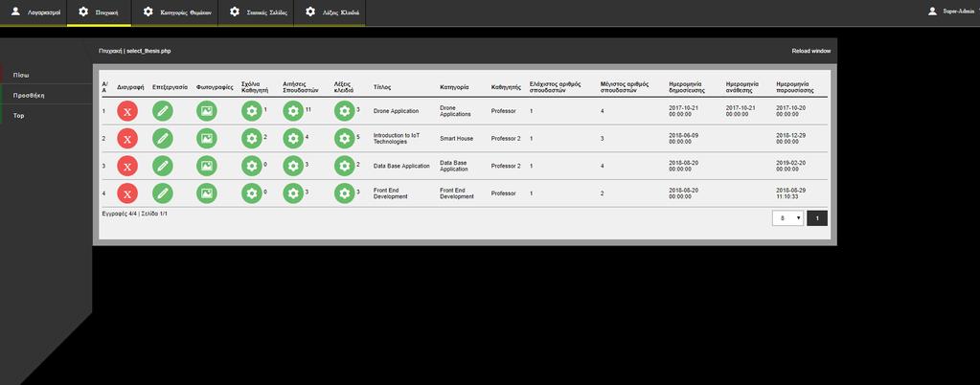Sort by the Κατηγορία column header
Image resolution: width=980 pixels, height=385 pixels.
[454, 88]
